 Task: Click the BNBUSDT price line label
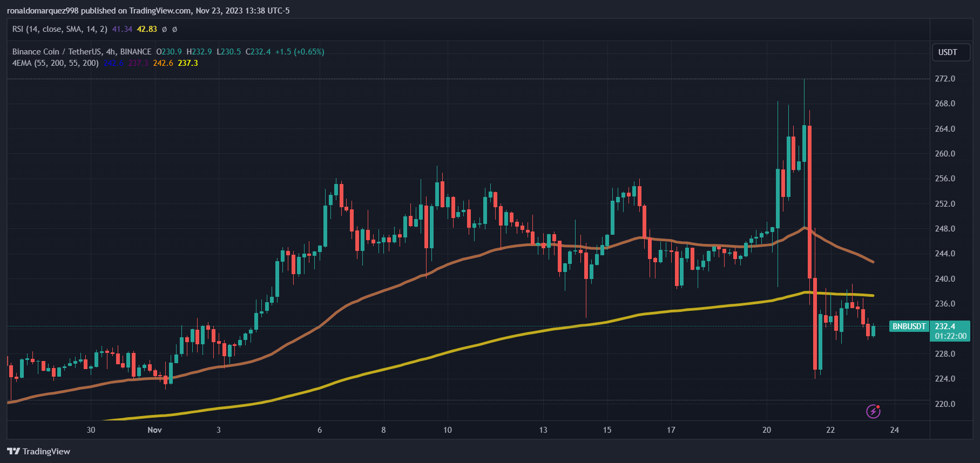point(909,326)
